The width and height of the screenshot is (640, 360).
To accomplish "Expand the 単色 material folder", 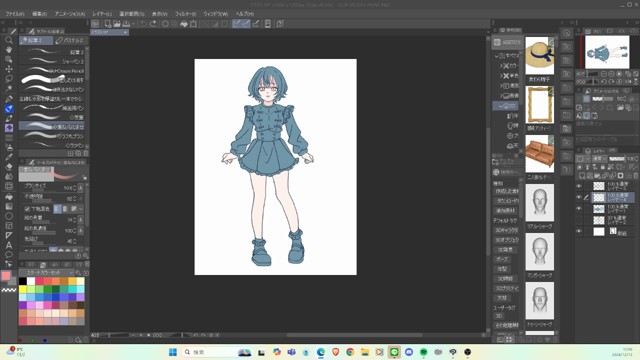I will point(502,76).
